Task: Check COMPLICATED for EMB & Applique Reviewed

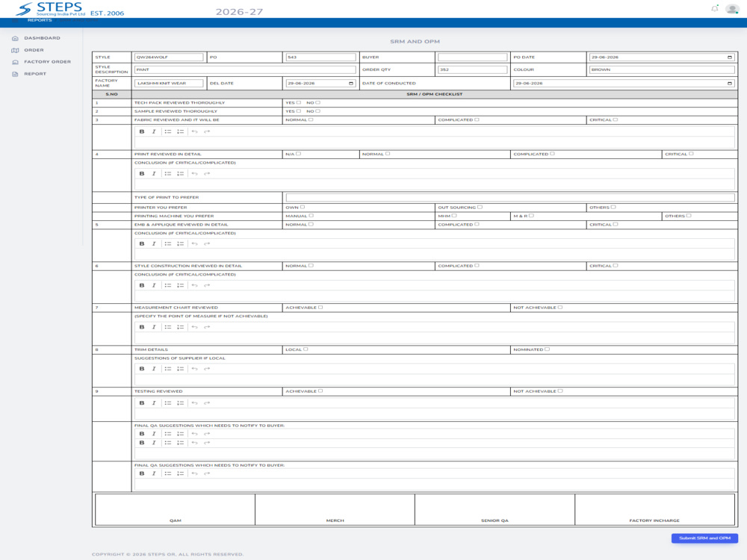Action: (477, 224)
